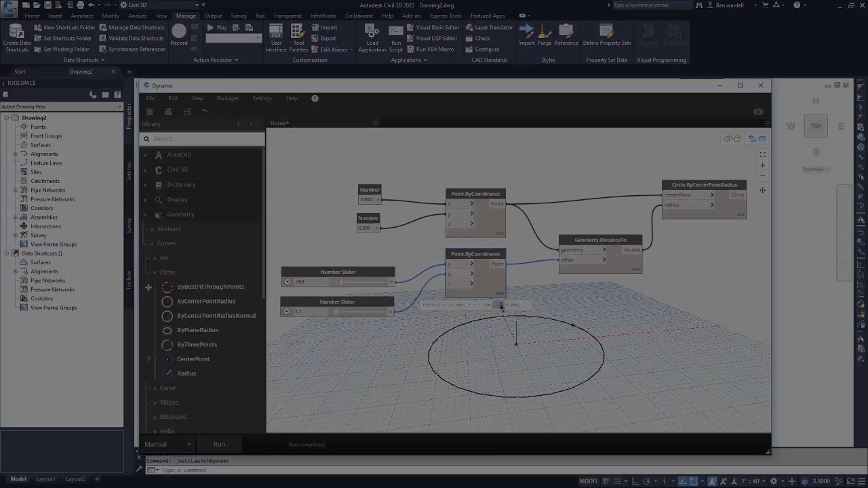Click the TOP face of ViewCube
The height and width of the screenshot is (488, 868).
click(x=816, y=126)
